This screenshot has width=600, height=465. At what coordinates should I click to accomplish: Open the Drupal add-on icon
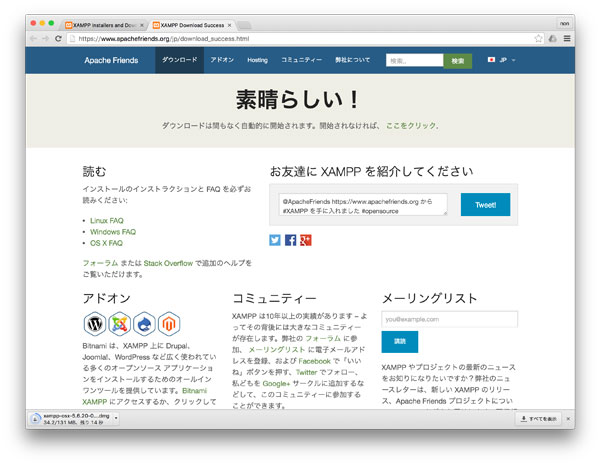[x=144, y=324]
